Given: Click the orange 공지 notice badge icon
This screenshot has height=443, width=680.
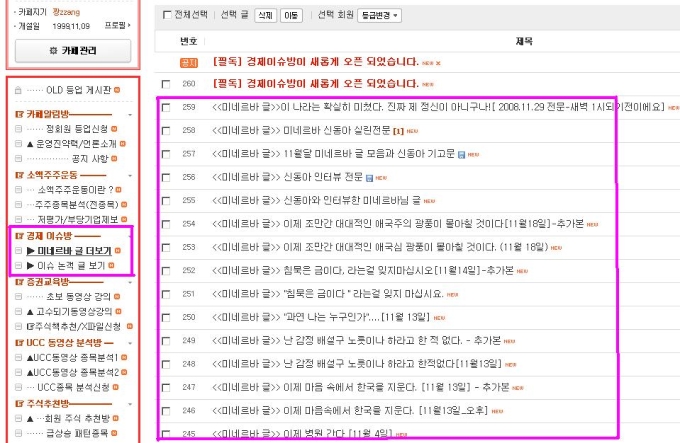Looking at the screenshot, I should pyautogui.click(x=189, y=63).
